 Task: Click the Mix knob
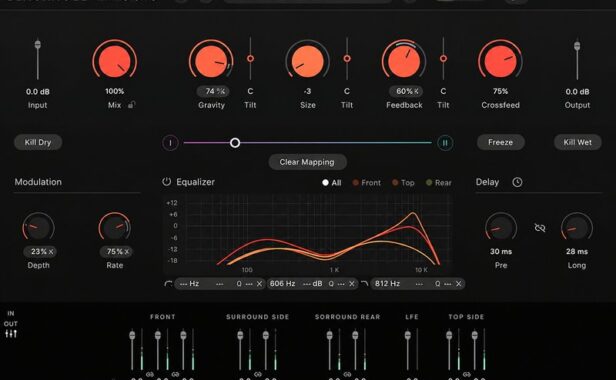[x=114, y=61]
